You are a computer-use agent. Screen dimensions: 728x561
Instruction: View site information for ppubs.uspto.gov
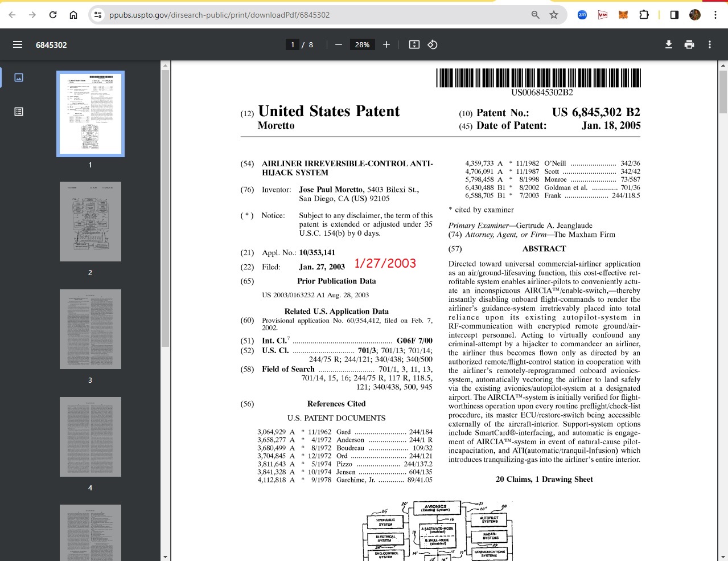point(98,15)
